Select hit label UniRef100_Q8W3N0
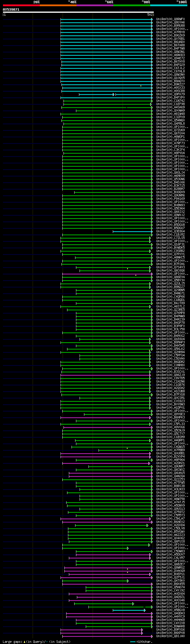This screenshot has width=190, height=644. point(170,75)
